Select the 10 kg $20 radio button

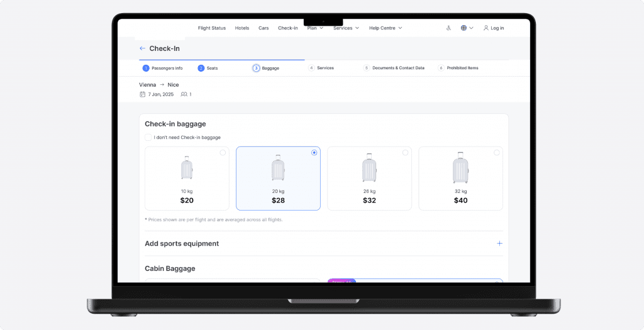(x=223, y=153)
